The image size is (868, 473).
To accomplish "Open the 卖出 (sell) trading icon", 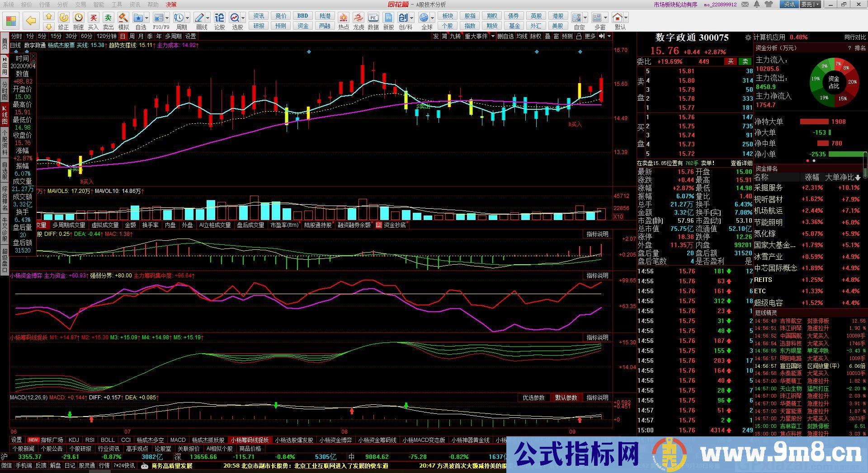I will (108, 18).
